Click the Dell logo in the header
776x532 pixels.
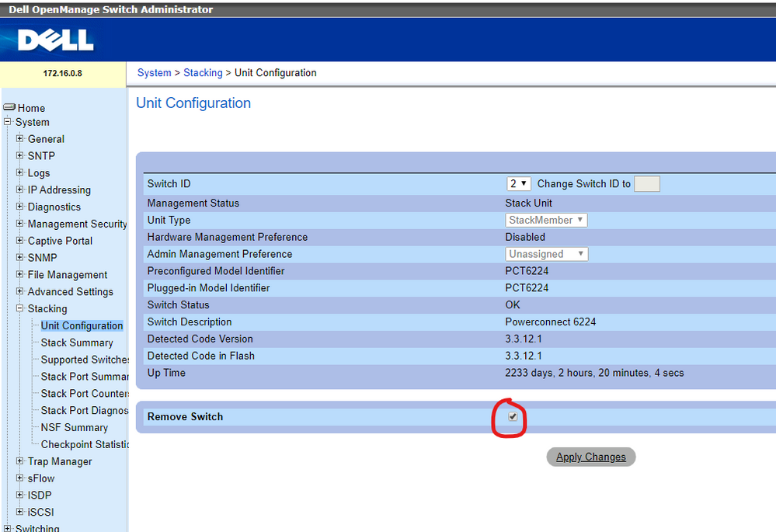tap(55, 40)
